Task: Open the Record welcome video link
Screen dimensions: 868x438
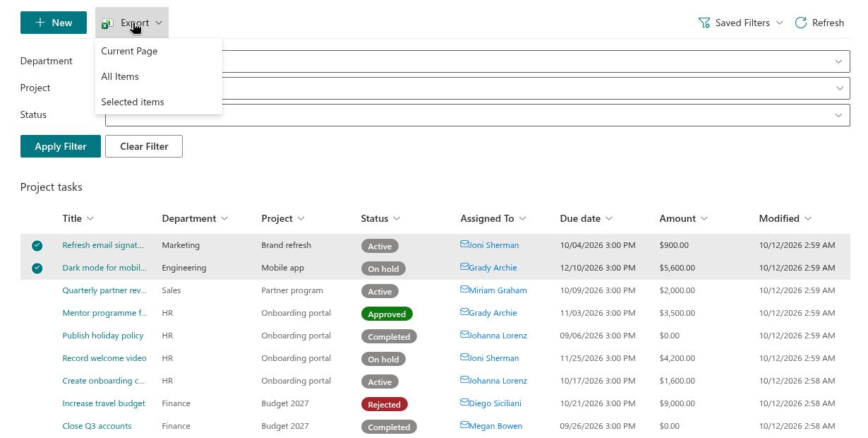Action: click(104, 358)
